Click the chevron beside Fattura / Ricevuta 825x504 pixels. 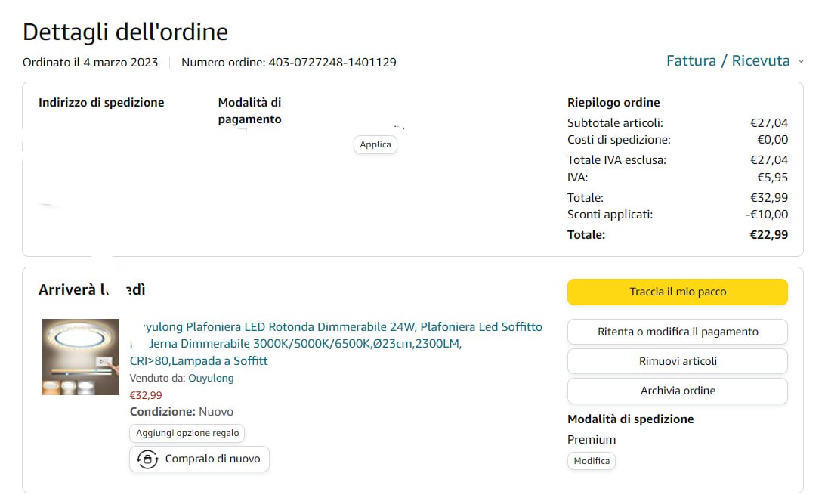point(801,62)
